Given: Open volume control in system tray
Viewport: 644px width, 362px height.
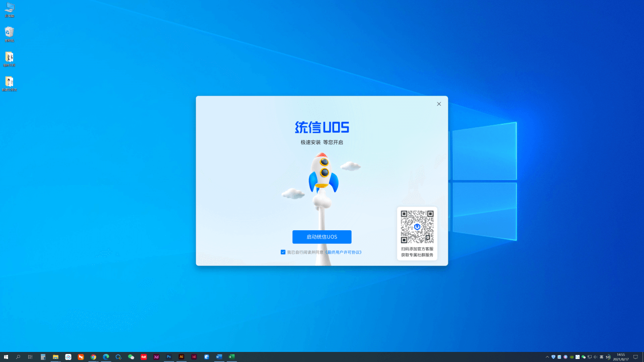Looking at the screenshot, I should [x=596, y=357].
